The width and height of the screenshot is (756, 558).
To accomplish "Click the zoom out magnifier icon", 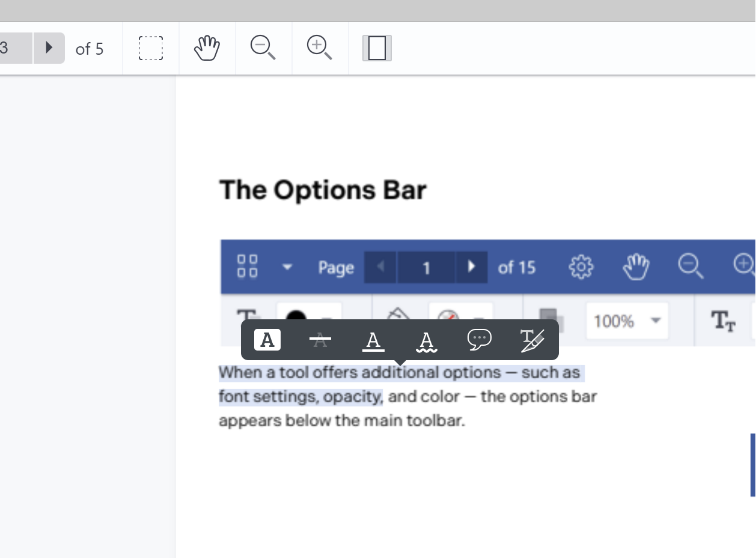I will tap(263, 48).
